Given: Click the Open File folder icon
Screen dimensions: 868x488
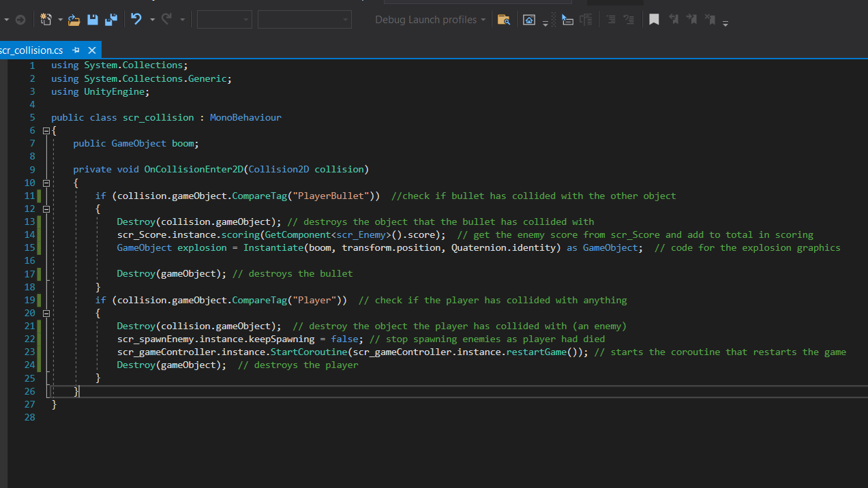Looking at the screenshot, I should pos(74,20).
